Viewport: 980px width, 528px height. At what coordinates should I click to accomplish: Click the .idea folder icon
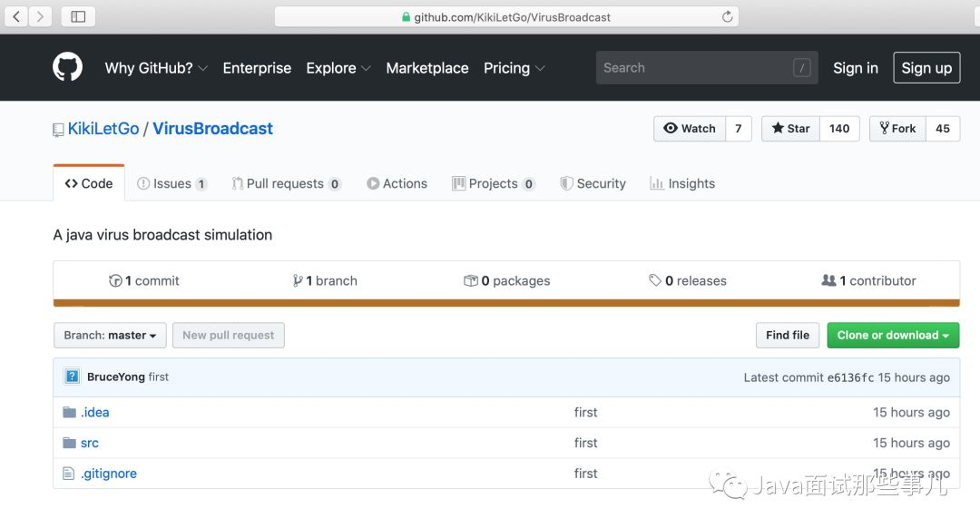69,413
